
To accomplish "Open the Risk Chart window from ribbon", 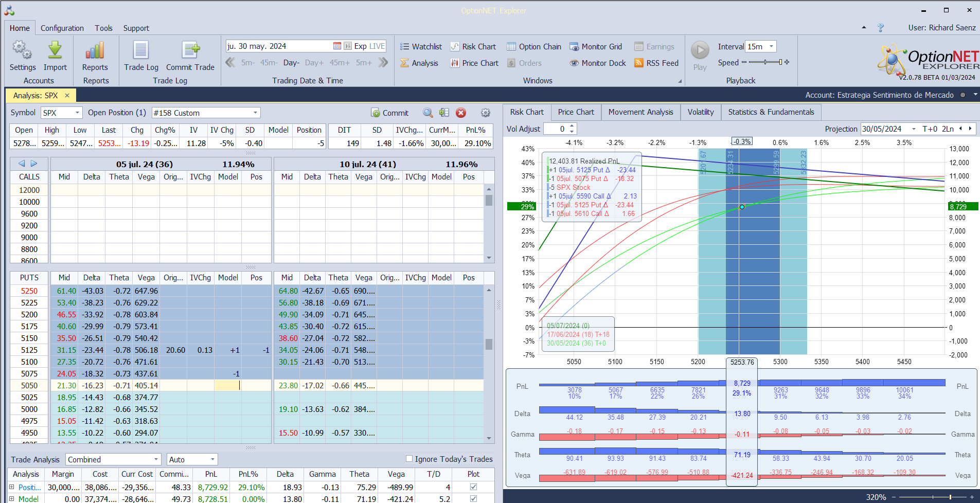I will (x=473, y=47).
